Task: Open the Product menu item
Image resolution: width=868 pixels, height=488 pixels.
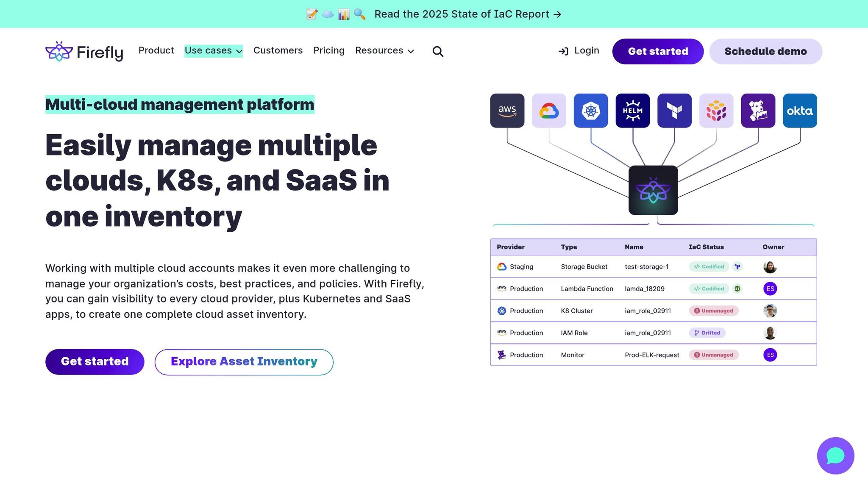Action: pos(156,50)
